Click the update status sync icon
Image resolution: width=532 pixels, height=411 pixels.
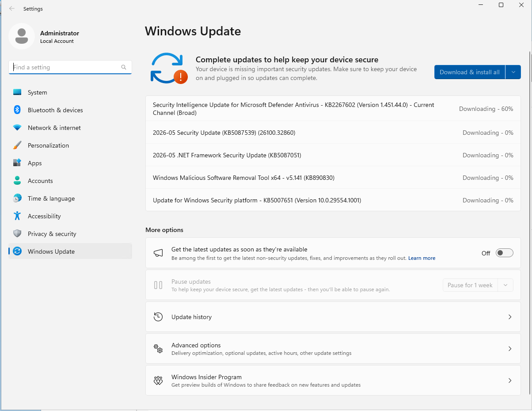pos(168,68)
